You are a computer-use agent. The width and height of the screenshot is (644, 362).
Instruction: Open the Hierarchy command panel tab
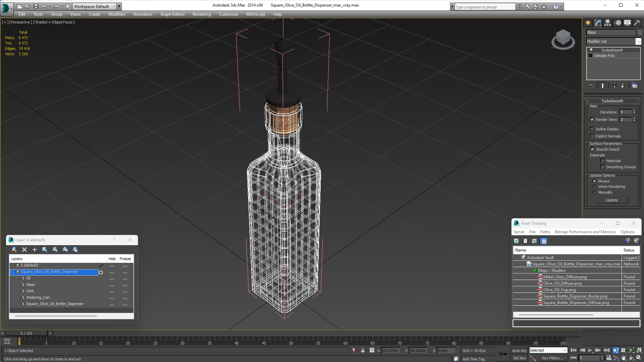pyautogui.click(x=607, y=23)
